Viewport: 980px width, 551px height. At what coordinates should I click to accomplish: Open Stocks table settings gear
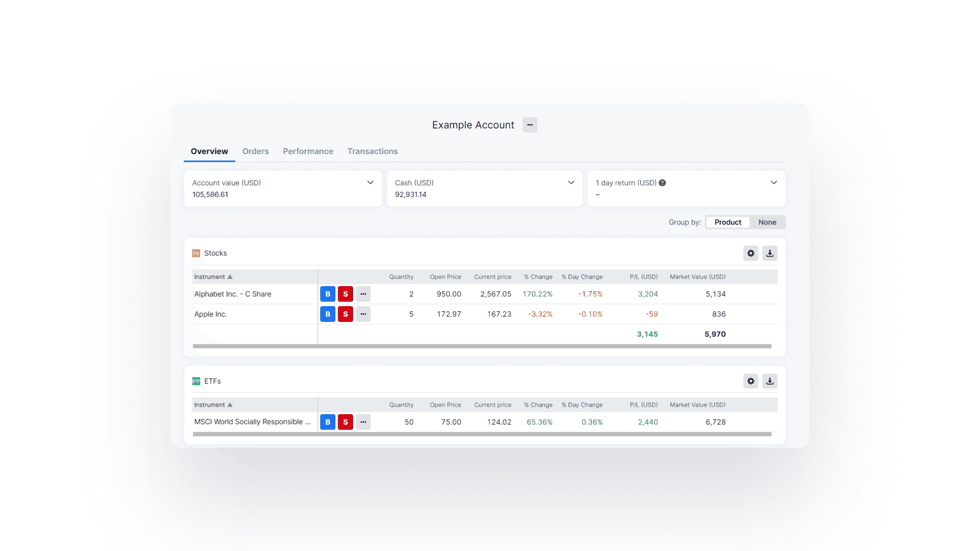click(751, 253)
